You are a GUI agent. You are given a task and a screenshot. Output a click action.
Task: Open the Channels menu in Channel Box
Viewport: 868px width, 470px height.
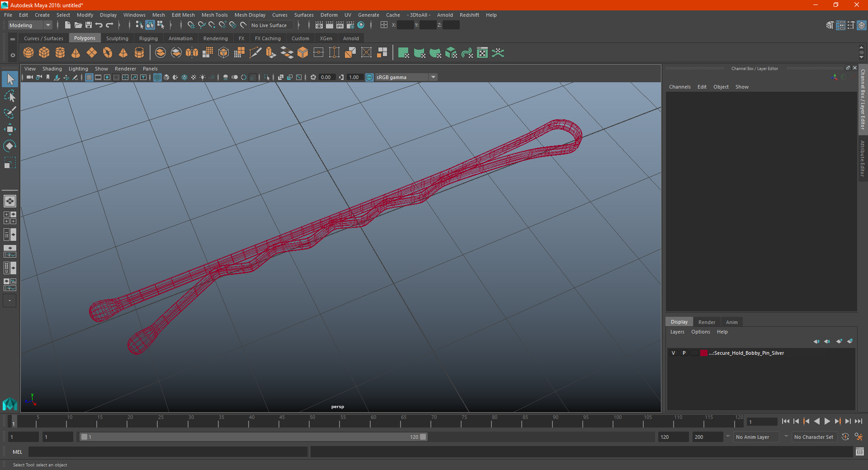click(680, 87)
